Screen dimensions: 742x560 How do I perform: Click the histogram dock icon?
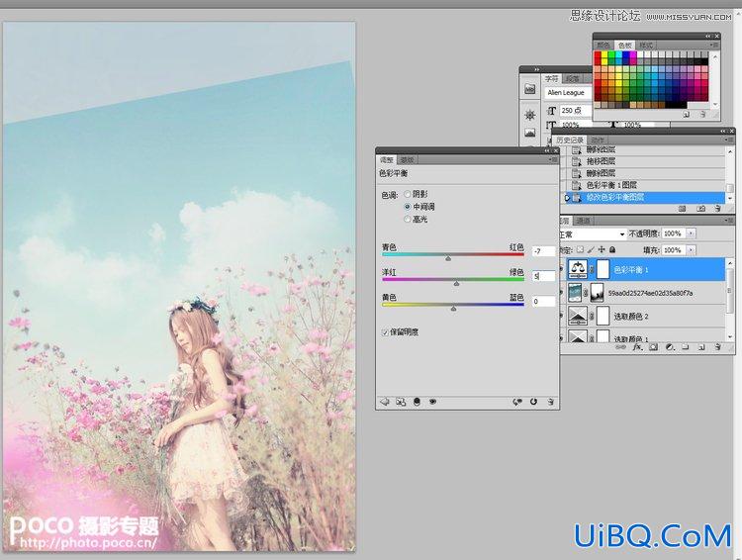(x=530, y=133)
